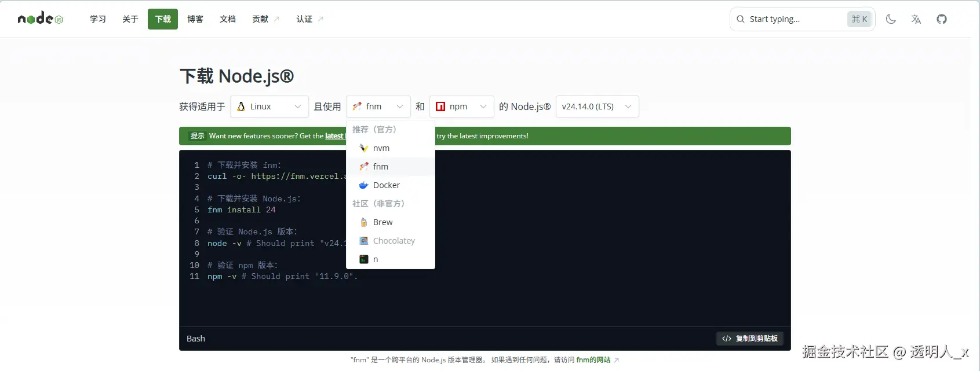Click the Brew beer icon

pyautogui.click(x=364, y=222)
